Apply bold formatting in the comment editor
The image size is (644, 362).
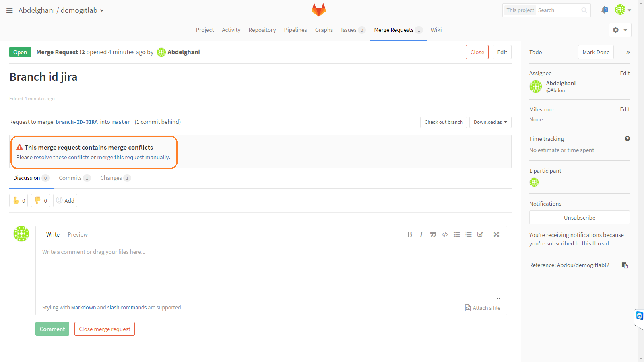click(x=409, y=234)
